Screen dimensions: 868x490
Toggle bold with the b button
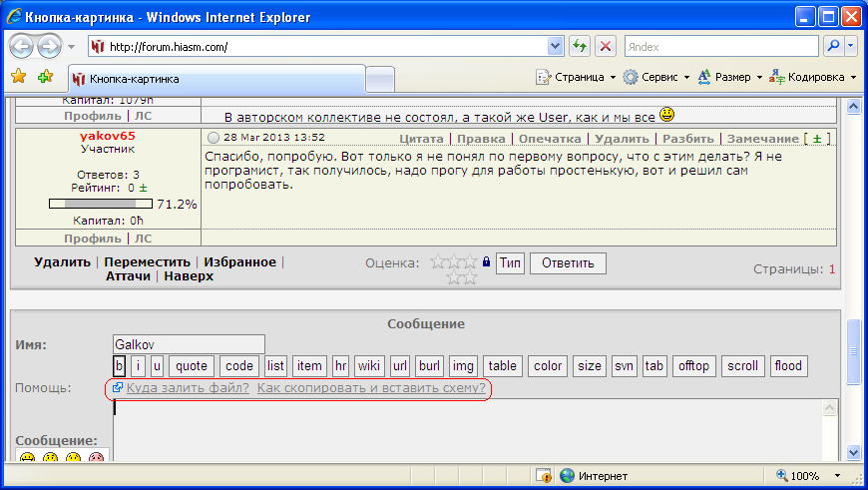point(119,366)
